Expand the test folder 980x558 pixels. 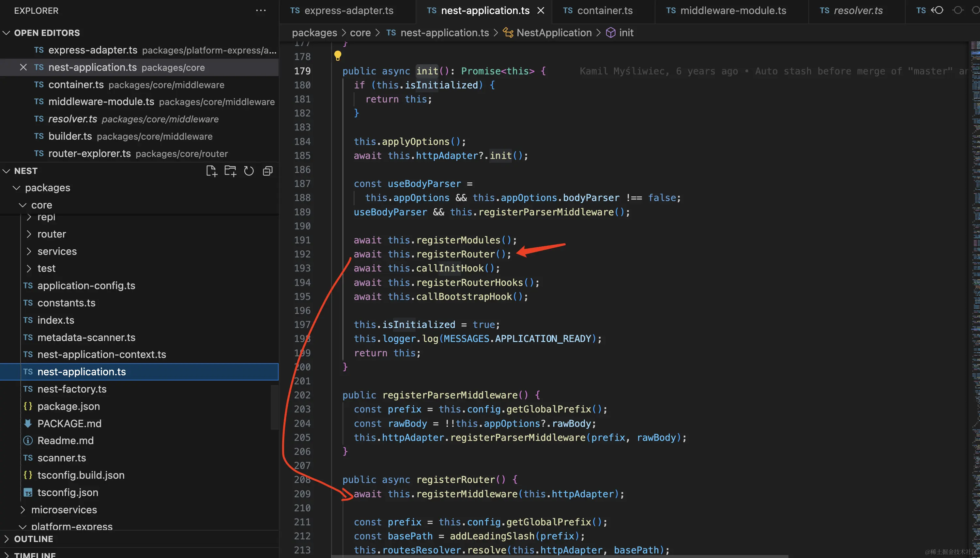coord(29,269)
